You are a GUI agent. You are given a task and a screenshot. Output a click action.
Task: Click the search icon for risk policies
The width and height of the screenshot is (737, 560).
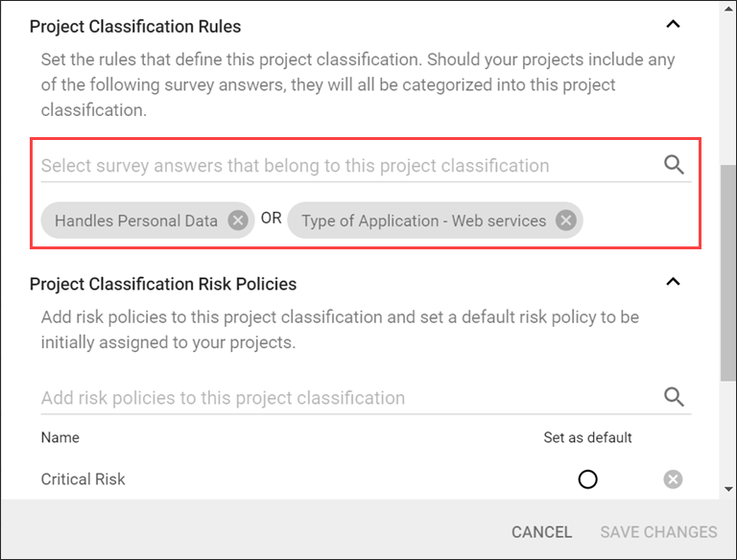pos(674,397)
